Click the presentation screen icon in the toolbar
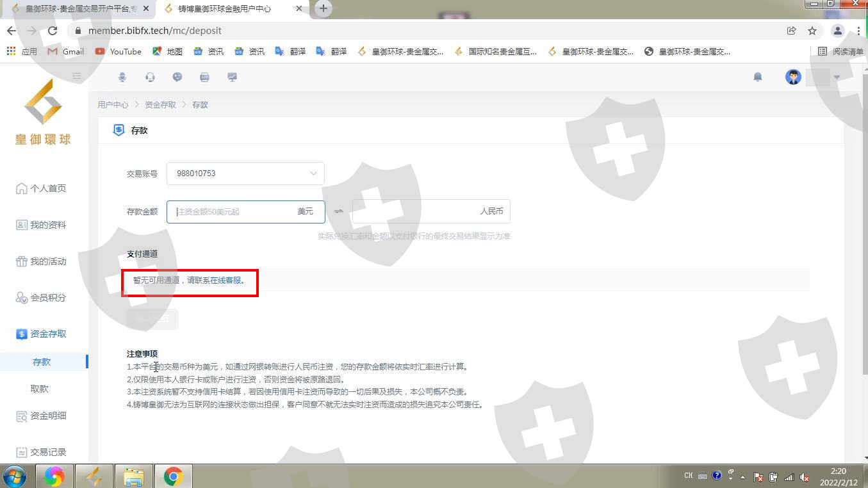Image resolution: width=868 pixels, height=488 pixels. (x=233, y=77)
